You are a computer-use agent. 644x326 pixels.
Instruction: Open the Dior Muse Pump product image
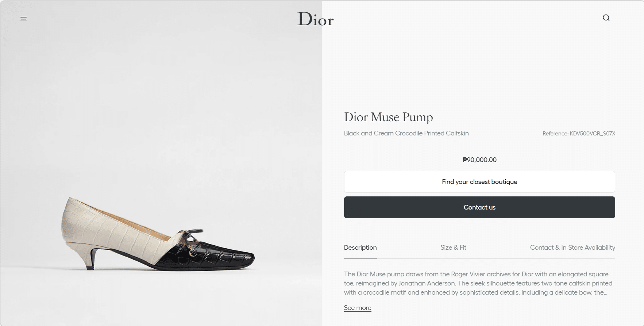[x=158, y=234]
